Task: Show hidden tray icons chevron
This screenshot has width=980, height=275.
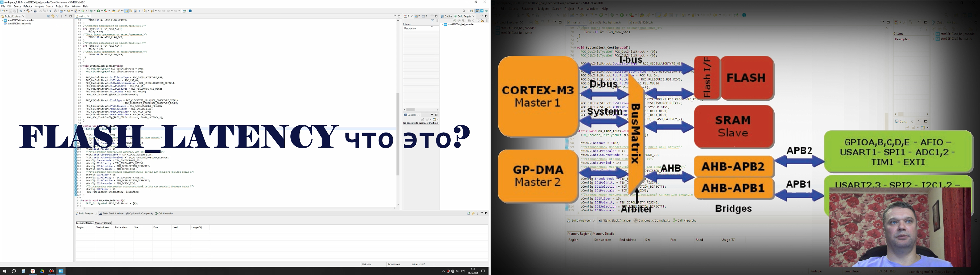Action: (443, 271)
